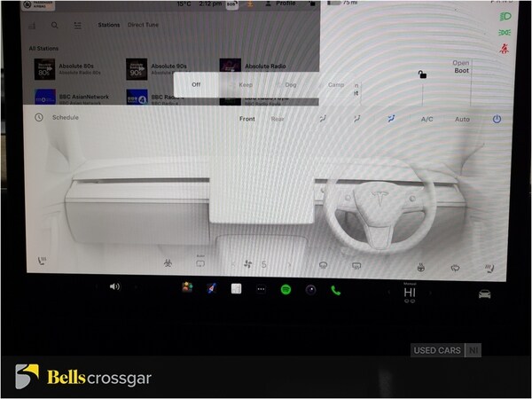The height and width of the screenshot is (399, 532).
Task: Tap the volume speaker icon
Action: (114, 286)
